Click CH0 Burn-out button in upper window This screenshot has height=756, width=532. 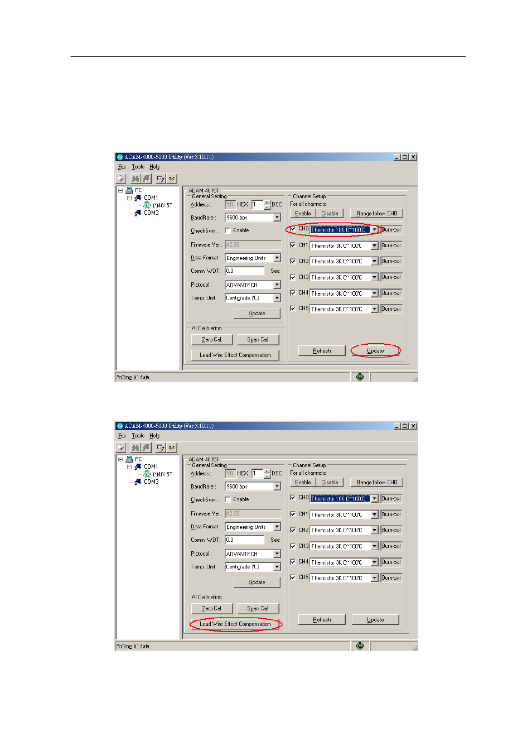click(391, 229)
